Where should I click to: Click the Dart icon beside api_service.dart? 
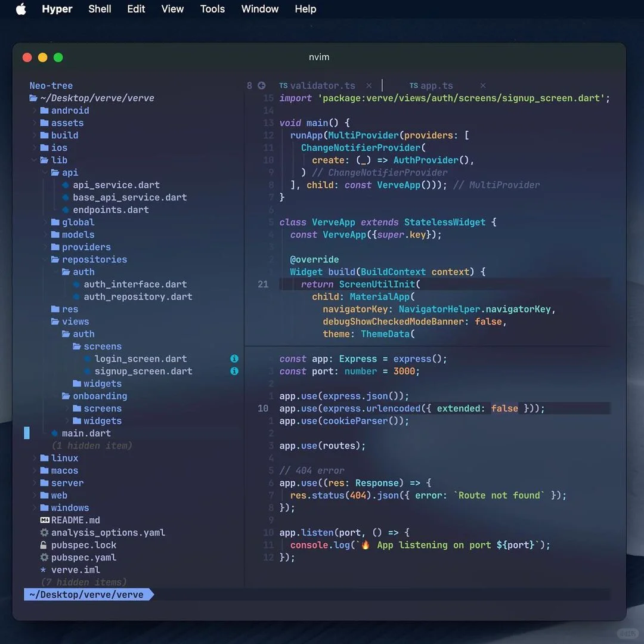(66, 185)
